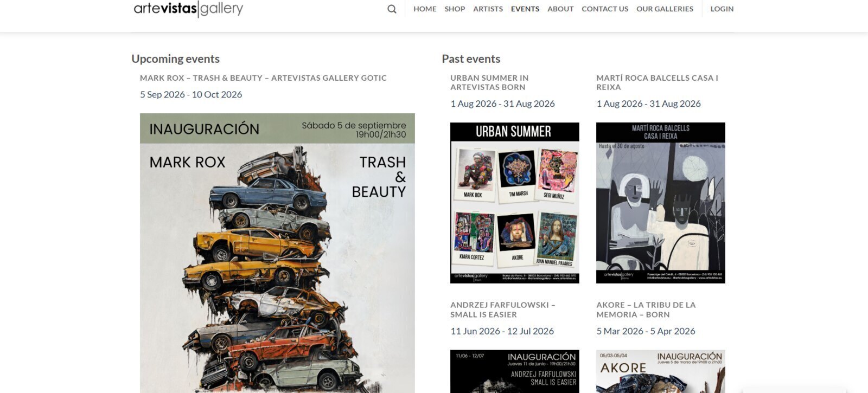868x393 pixels.
Task: Click the 'Upcoming events' heading
Action: click(175, 59)
